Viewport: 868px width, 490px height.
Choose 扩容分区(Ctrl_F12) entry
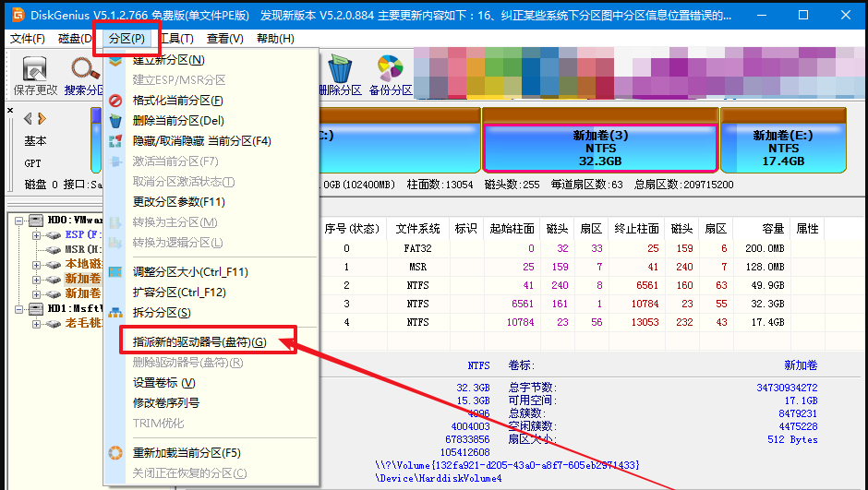(x=211, y=292)
